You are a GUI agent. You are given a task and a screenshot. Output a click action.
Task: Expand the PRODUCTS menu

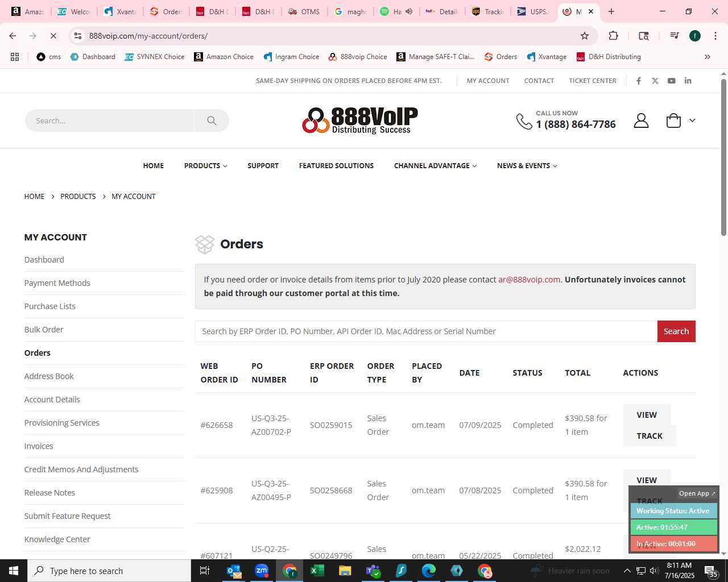tap(206, 166)
